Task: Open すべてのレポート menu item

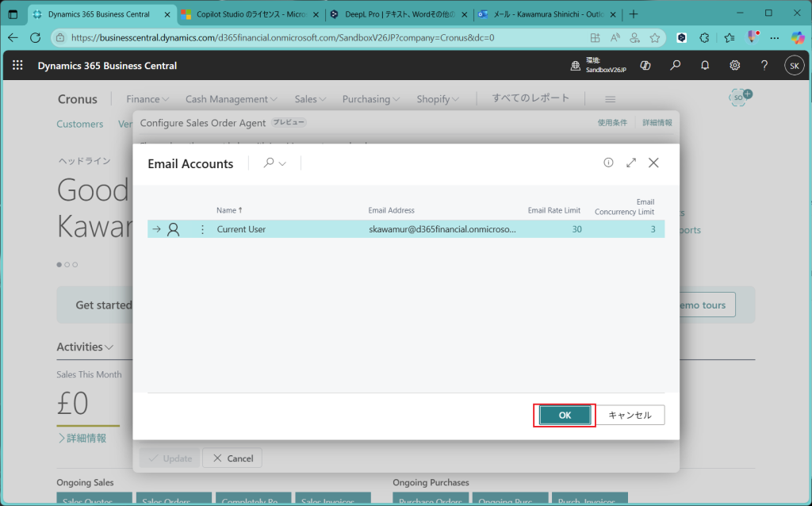Action: [x=530, y=98]
